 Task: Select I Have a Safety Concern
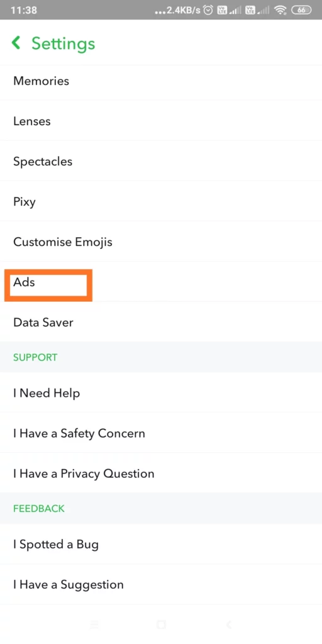[x=161, y=433]
